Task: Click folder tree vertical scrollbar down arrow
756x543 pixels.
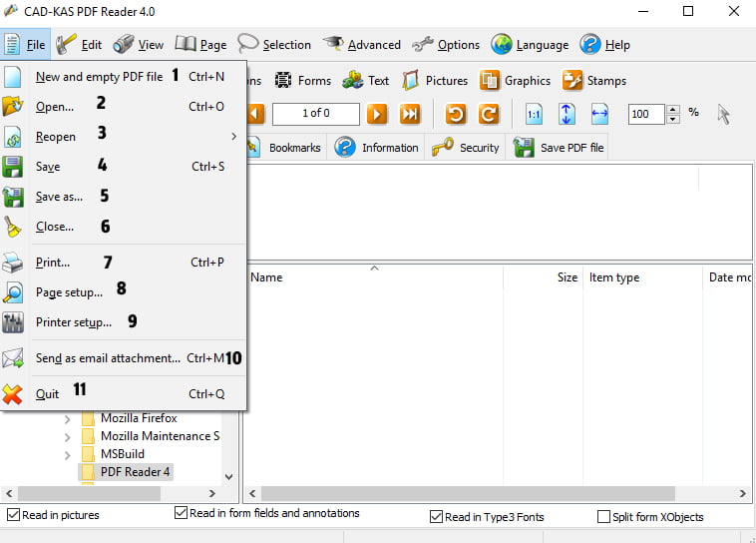Action: [229, 477]
